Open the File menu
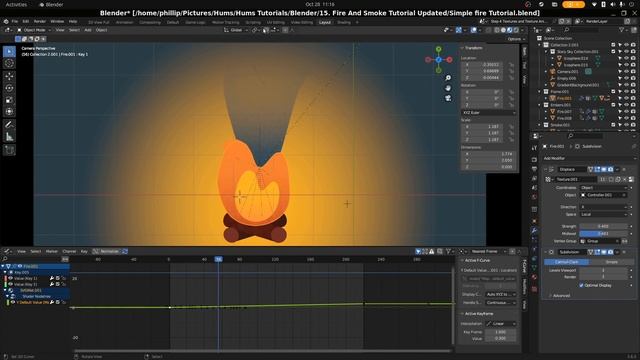This screenshot has height=360, width=640. pyautogui.click(x=15, y=21)
